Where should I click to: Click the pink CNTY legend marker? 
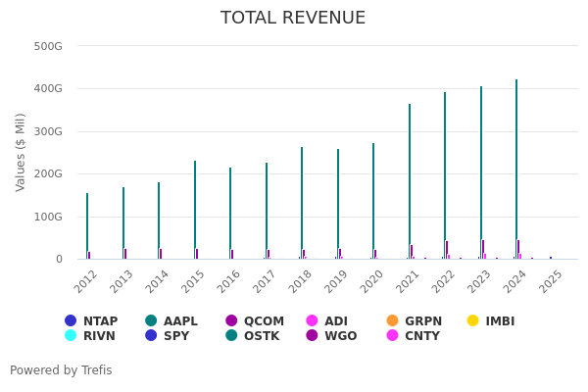(392, 336)
